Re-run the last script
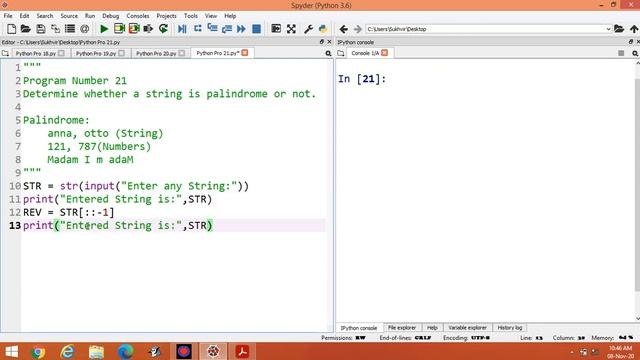 tap(163, 29)
